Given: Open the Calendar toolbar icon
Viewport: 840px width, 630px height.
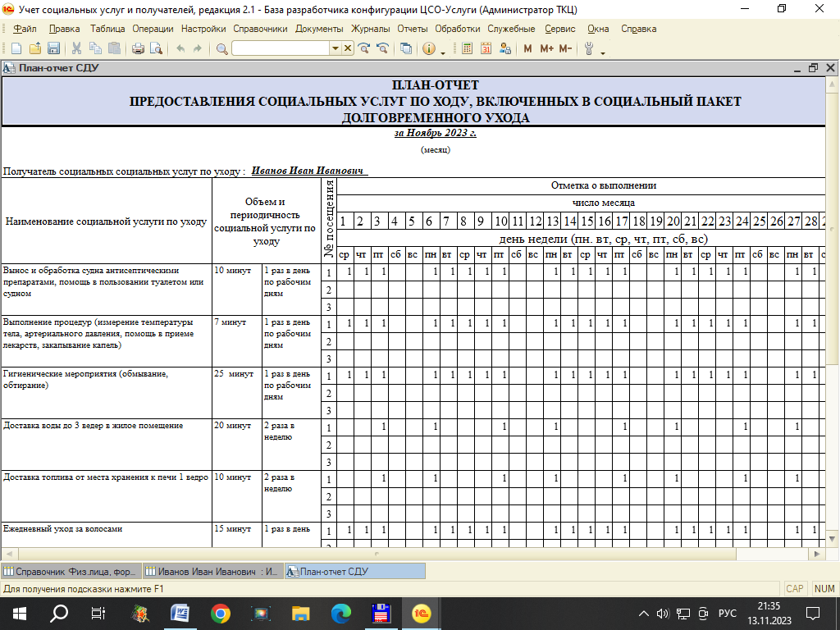Looking at the screenshot, I should 486,48.
